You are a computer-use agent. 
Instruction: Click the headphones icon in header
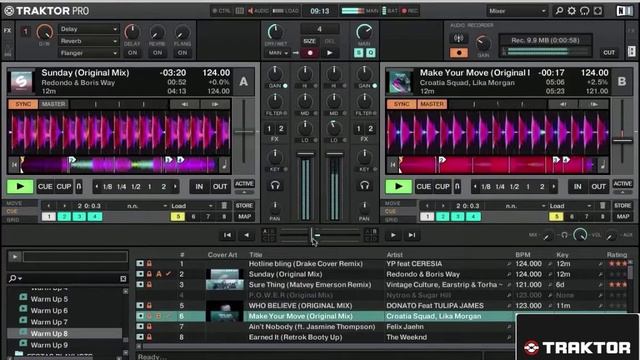click(584, 11)
